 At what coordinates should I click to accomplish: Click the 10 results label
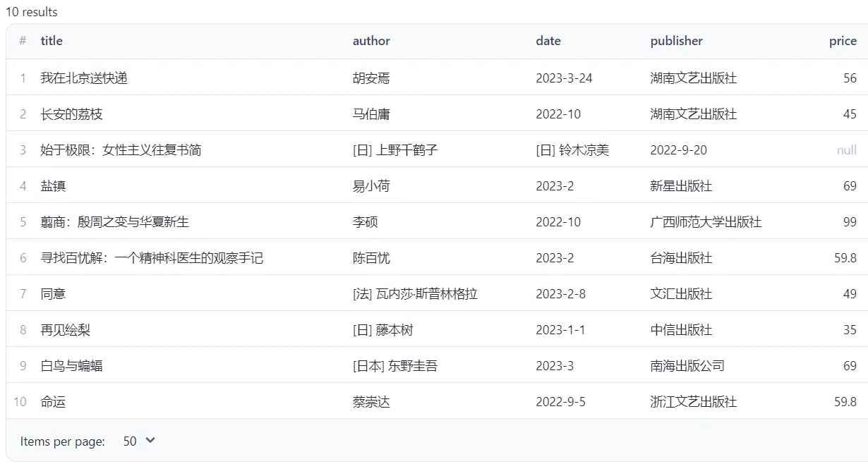click(x=32, y=12)
